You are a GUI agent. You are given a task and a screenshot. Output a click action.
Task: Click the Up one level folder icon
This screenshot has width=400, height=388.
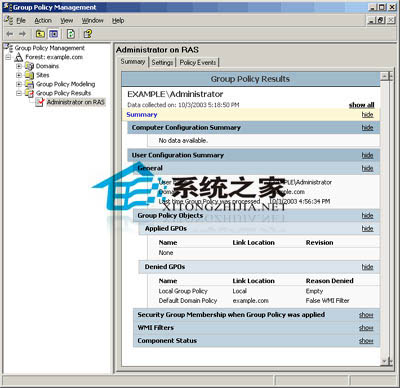pyautogui.click(x=40, y=34)
